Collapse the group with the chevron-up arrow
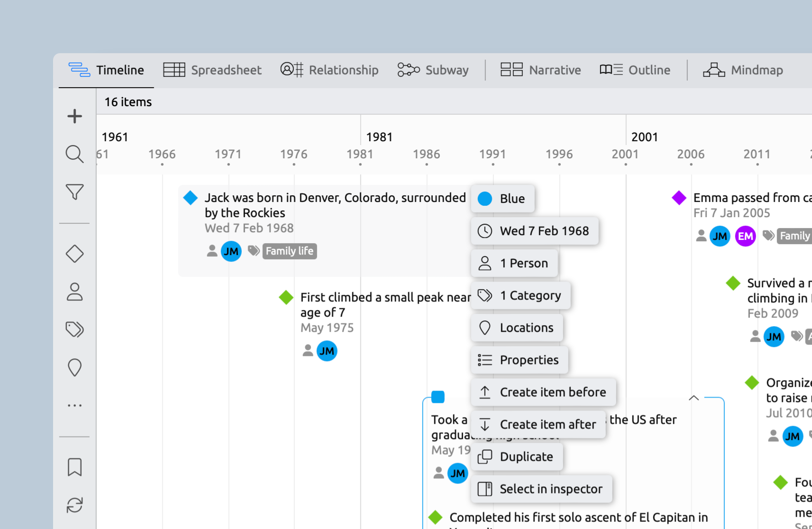 click(x=693, y=398)
